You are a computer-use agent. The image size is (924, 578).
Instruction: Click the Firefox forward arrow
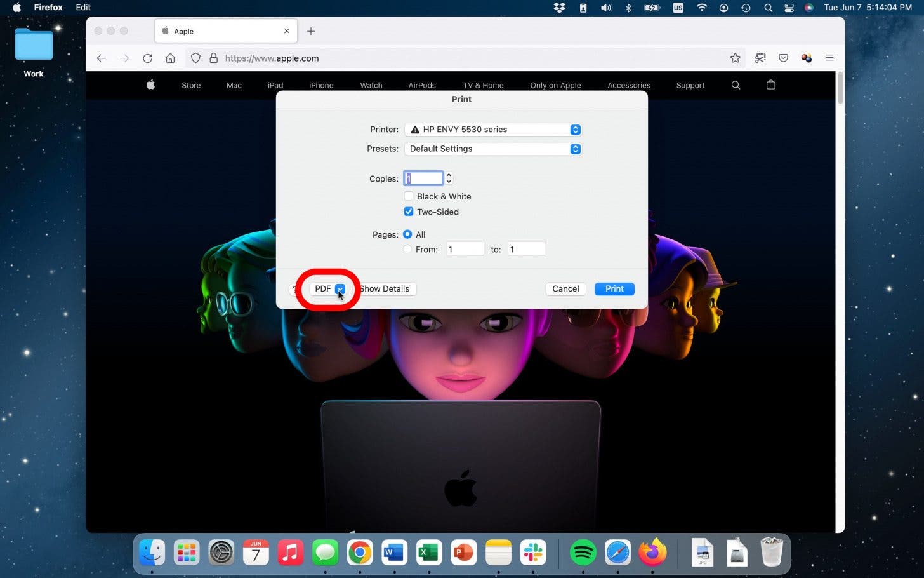pyautogui.click(x=124, y=58)
